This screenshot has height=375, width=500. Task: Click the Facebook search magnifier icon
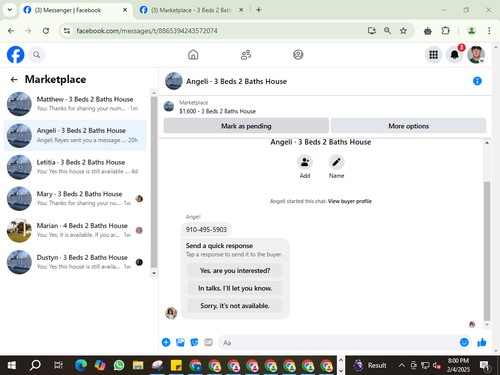(37, 55)
